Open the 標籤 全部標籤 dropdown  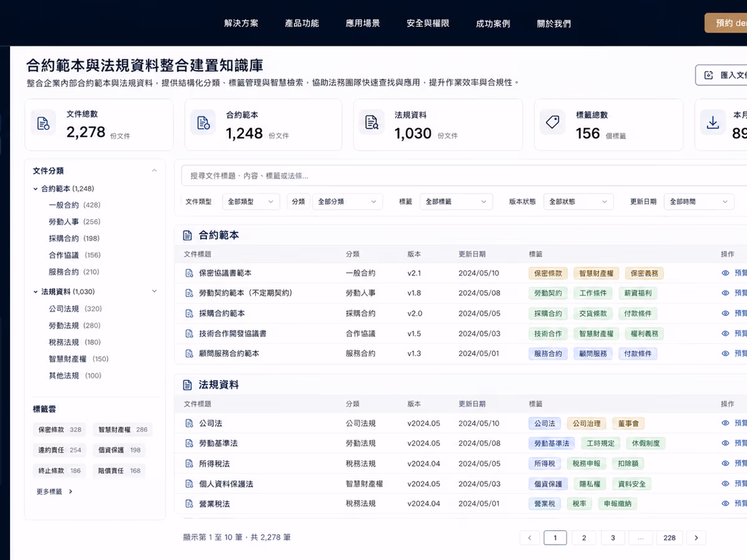pyautogui.click(x=456, y=202)
